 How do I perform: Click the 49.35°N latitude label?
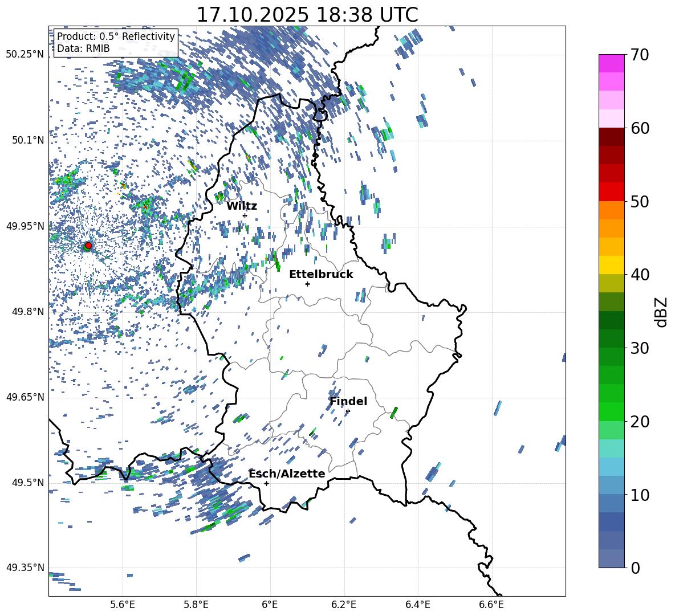click(25, 568)
